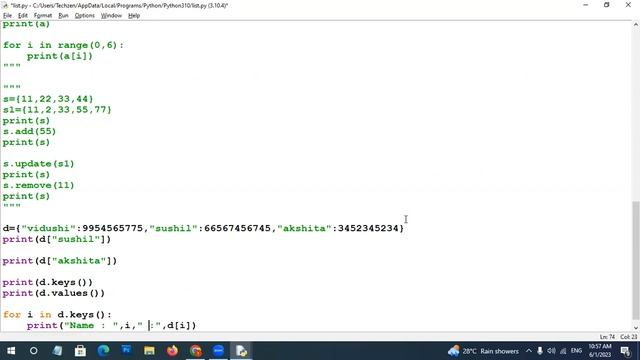Click the s1={11,2,33,55,77} line

pos(57,110)
